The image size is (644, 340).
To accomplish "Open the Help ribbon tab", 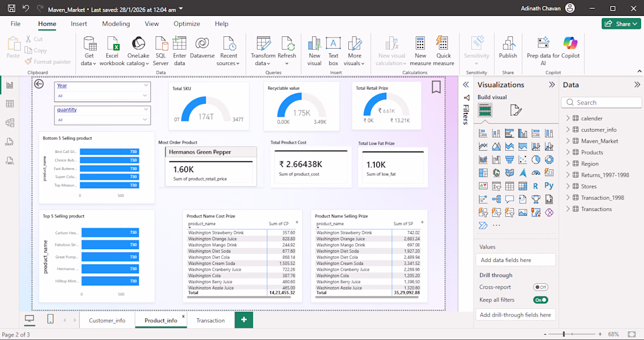I will [x=221, y=24].
